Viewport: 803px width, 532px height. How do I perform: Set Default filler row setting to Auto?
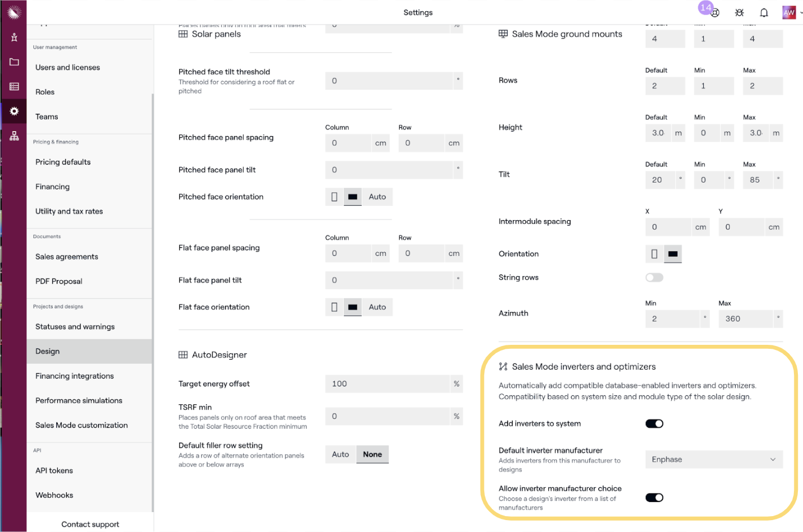[x=340, y=454]
